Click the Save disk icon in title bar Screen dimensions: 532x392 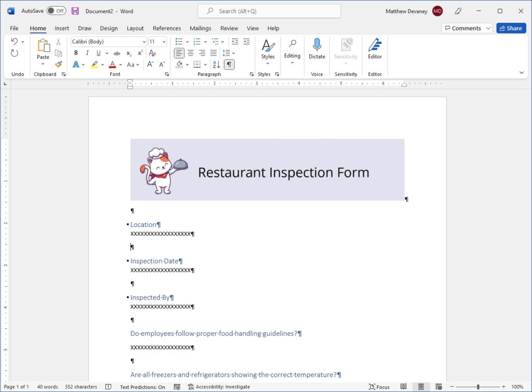(75, 11)
